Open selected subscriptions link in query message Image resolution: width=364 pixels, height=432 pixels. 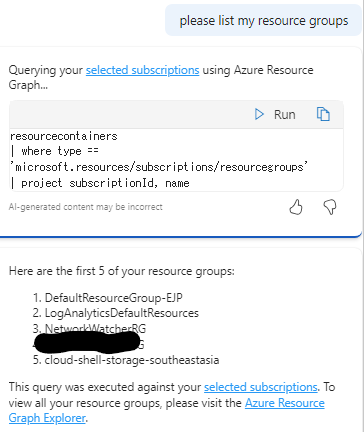pyautogui.click(x=143, y=70)
